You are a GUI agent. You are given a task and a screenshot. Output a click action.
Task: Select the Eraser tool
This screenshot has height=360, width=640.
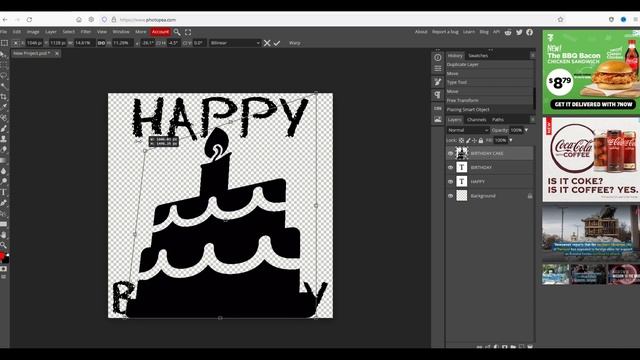point(4,149)
